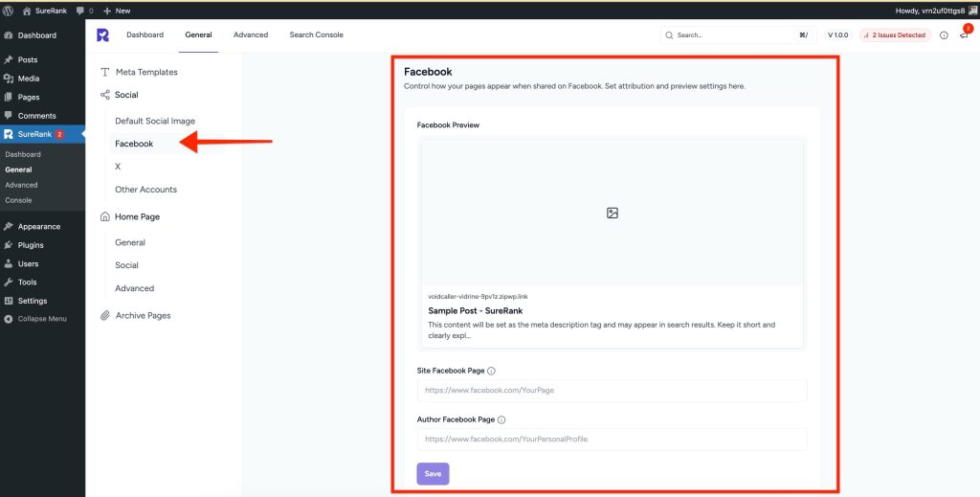This screenshot has width=980, height=497.
Task: Click the SureRank logo in plugin header
Action: click(x=102, y=35)
